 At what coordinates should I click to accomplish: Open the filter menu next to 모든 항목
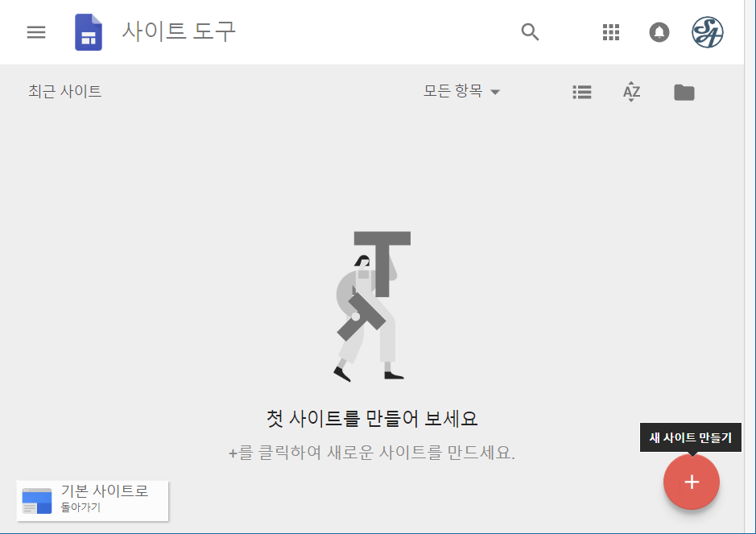click(x=495, y=92)
